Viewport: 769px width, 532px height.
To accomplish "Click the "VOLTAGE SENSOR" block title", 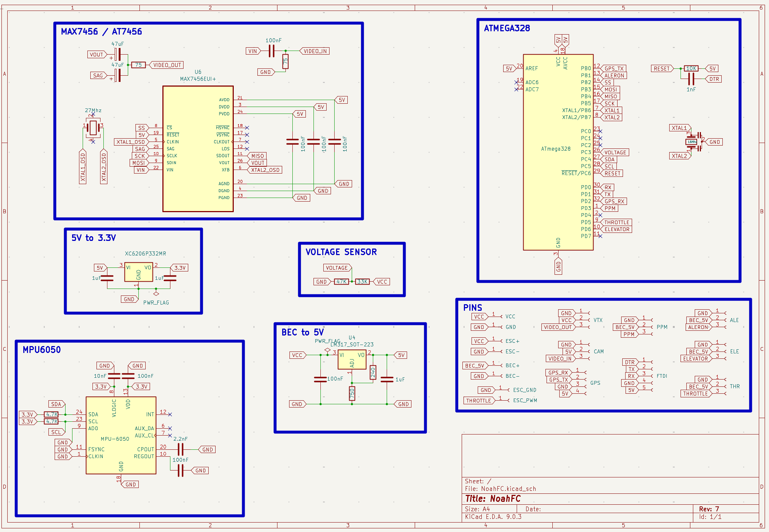I will click(x=341, y=252).
